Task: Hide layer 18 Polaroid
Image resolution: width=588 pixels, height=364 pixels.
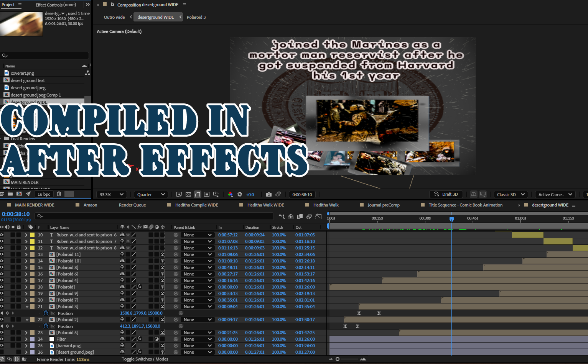Action: pyautogui.click(x=2, y=287)
